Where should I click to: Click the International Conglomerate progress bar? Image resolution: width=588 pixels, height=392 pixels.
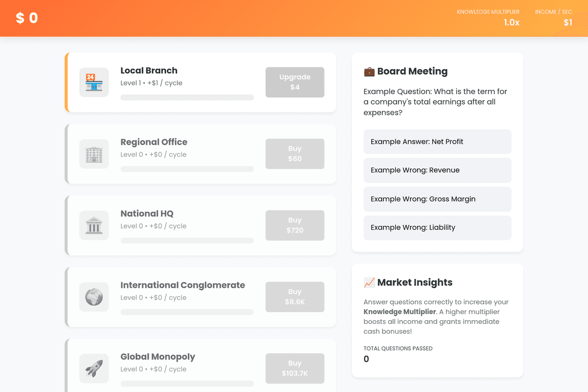[x=187, y=312]
